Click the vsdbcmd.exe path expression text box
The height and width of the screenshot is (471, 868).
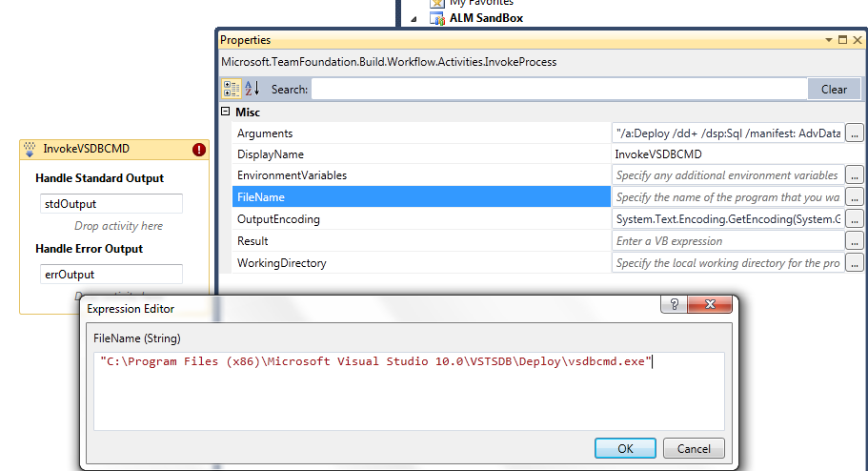pos(409,391)
